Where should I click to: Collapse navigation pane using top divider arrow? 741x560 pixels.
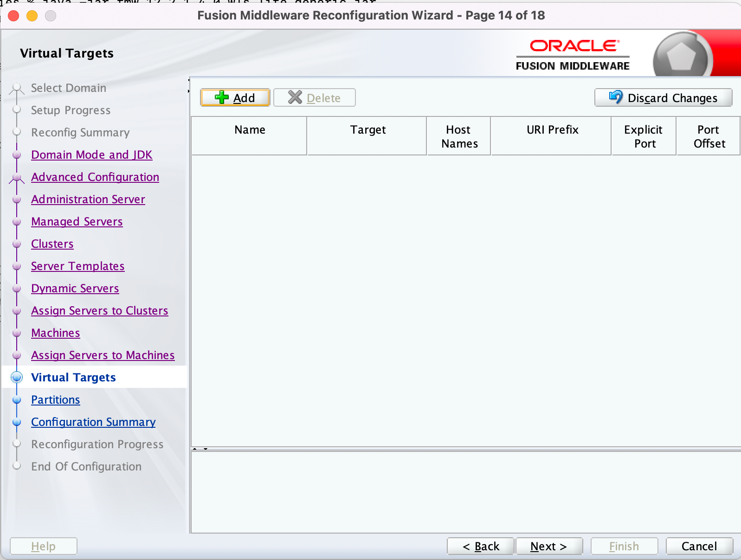188,80
